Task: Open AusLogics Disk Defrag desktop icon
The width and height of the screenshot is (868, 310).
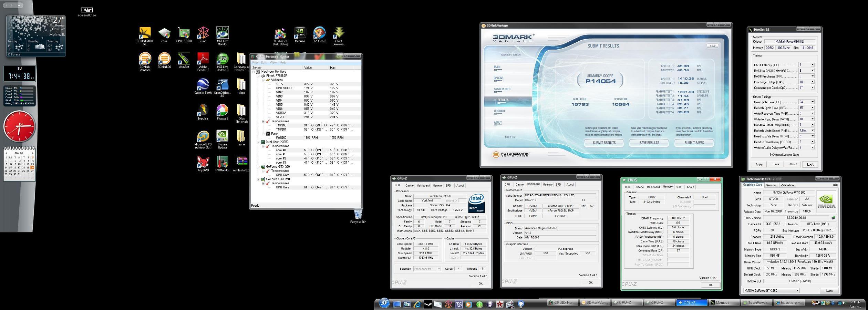Action: [280, 37]
